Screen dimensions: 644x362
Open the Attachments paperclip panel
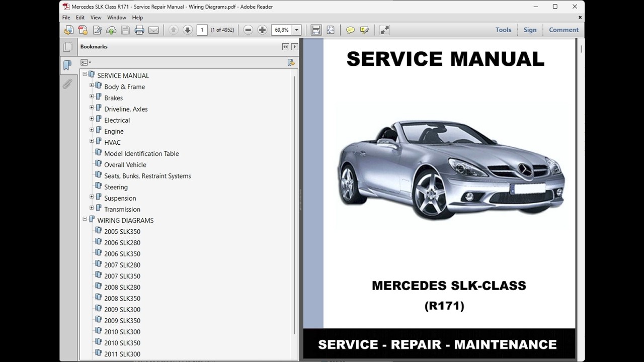pos(67,83)
